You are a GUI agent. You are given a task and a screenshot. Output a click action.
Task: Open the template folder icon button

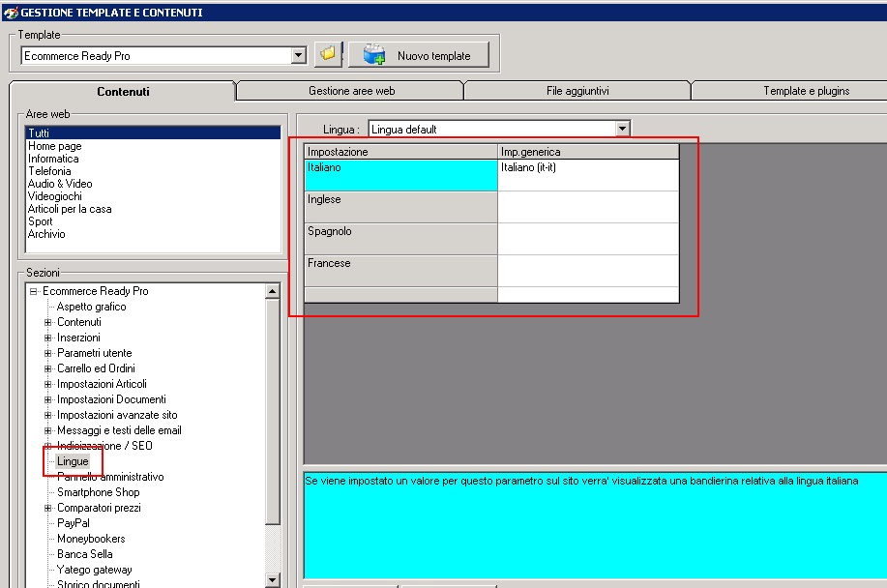[328, 55]
